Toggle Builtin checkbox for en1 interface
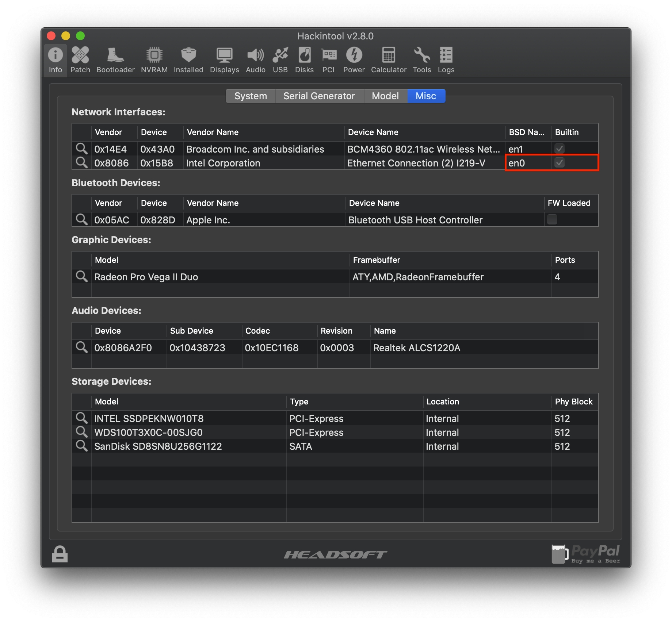Viewport: 672px width, 622px height. (x=560, y=149)
